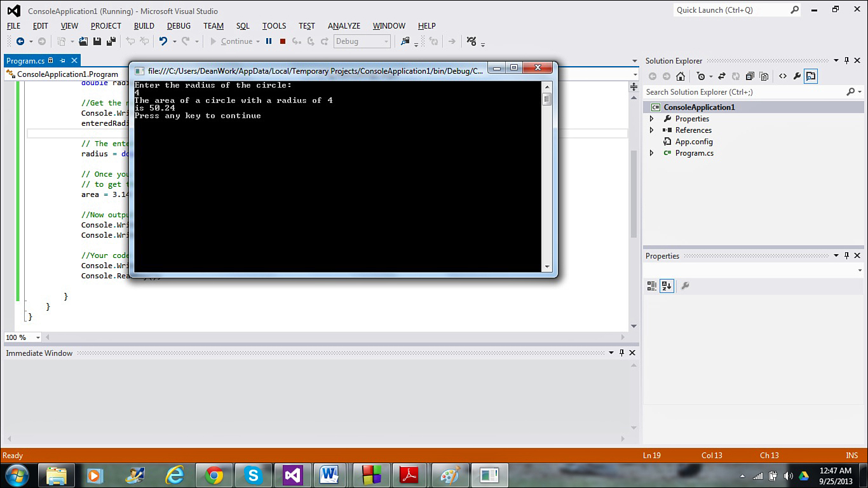Click the View Code angle-brackets icon
This screenshot has height=488, width=868.
[x=782, y=76]
